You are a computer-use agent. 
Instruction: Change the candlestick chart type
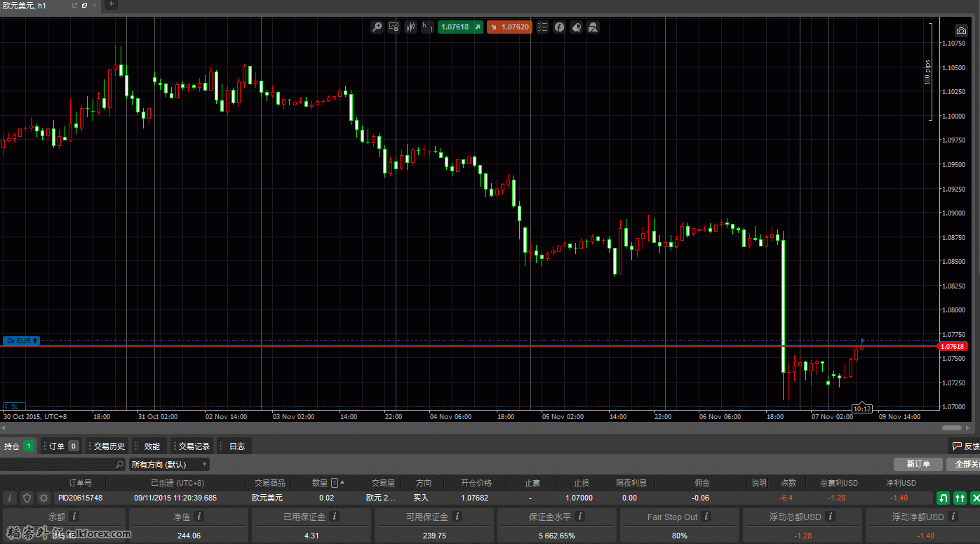point(410,27)
